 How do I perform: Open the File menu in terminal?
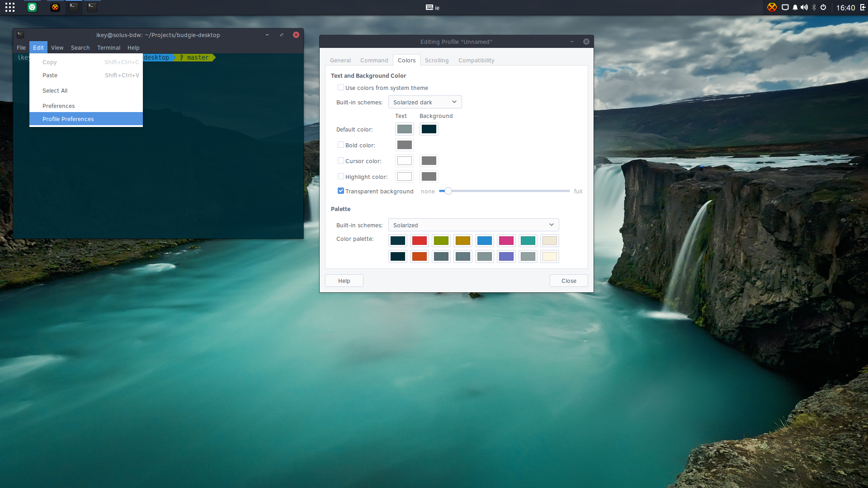click(21, 47)
